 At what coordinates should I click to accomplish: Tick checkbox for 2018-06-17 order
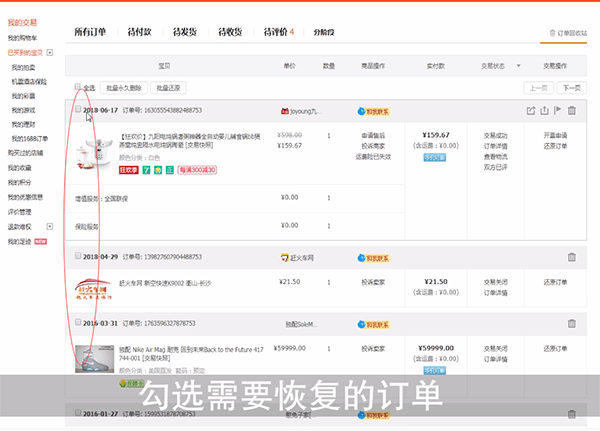(79, 110)
